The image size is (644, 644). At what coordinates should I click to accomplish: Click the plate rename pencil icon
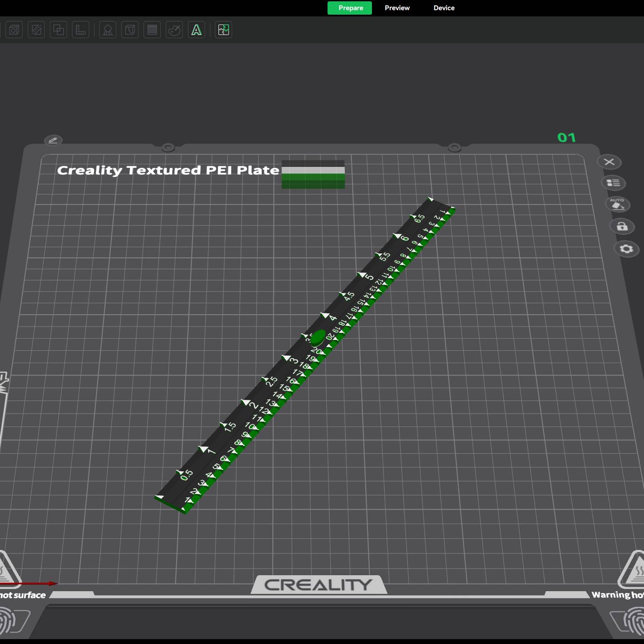click(53, 140)
